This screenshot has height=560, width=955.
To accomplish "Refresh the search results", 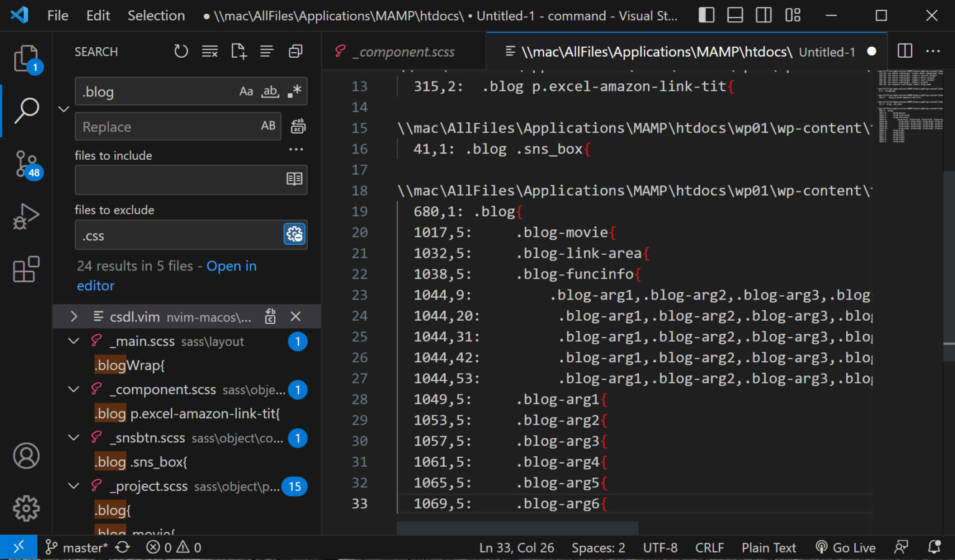I will coord(181,51).
